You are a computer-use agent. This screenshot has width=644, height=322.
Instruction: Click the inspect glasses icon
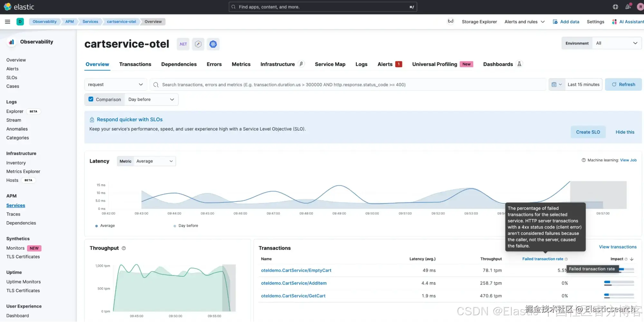pos(450,22)
